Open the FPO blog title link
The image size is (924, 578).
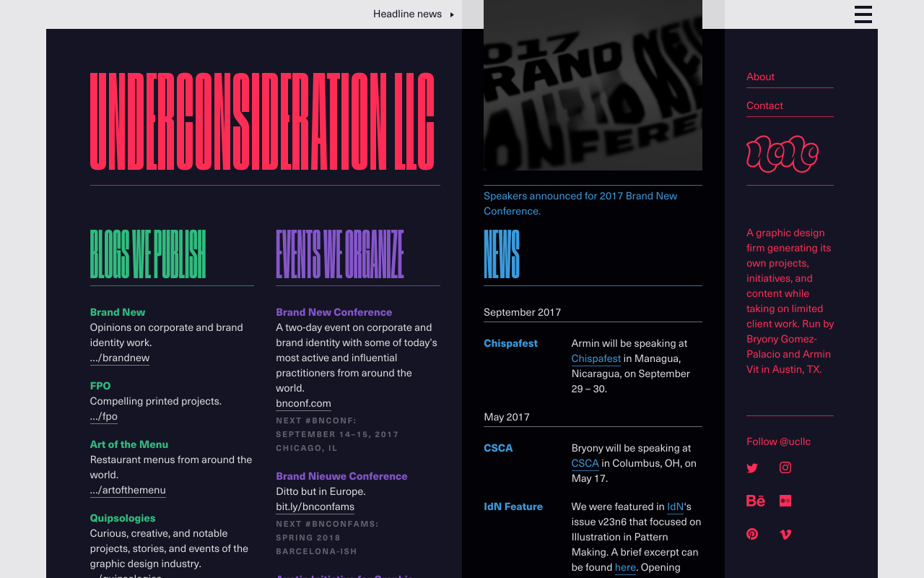[100, 386]
